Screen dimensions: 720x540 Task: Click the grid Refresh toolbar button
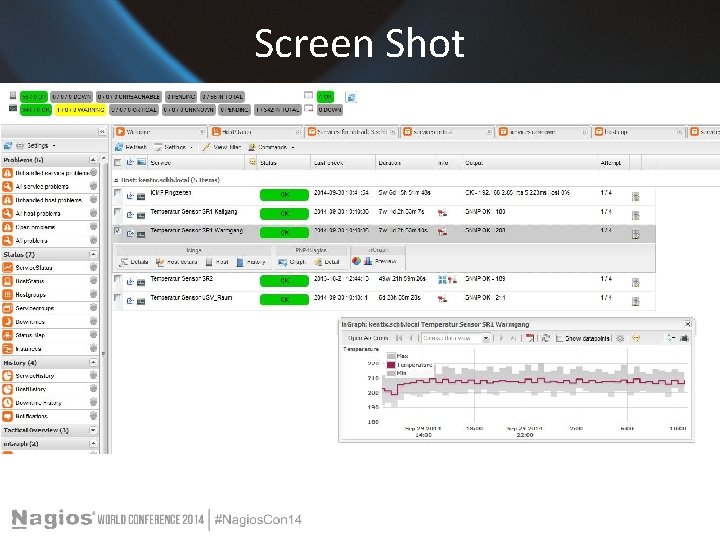tap(131, 147)
